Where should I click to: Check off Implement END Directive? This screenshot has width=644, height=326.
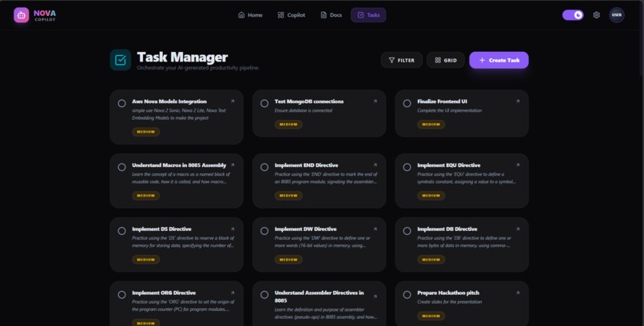264,167
